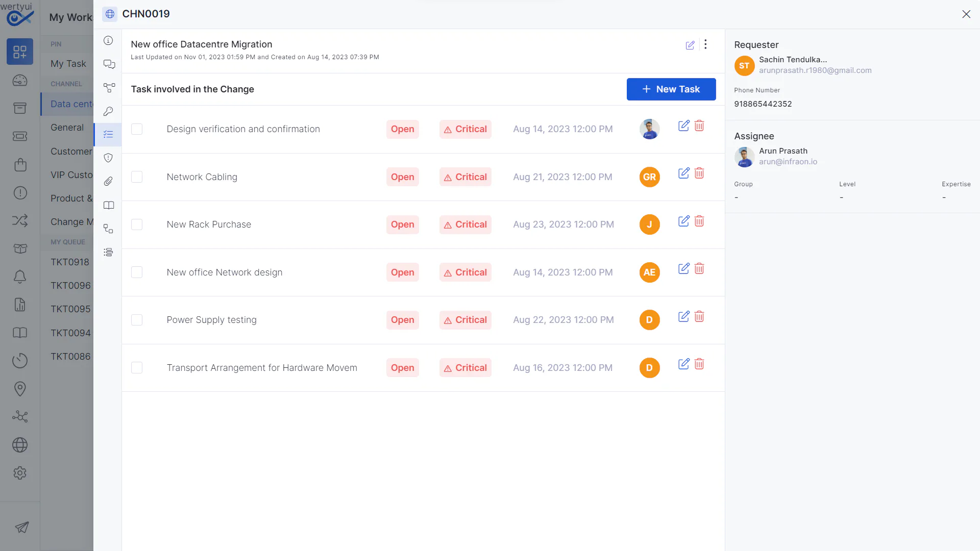Close the CHN0019 change panel

pyautogui.click(x=966, y=14)
